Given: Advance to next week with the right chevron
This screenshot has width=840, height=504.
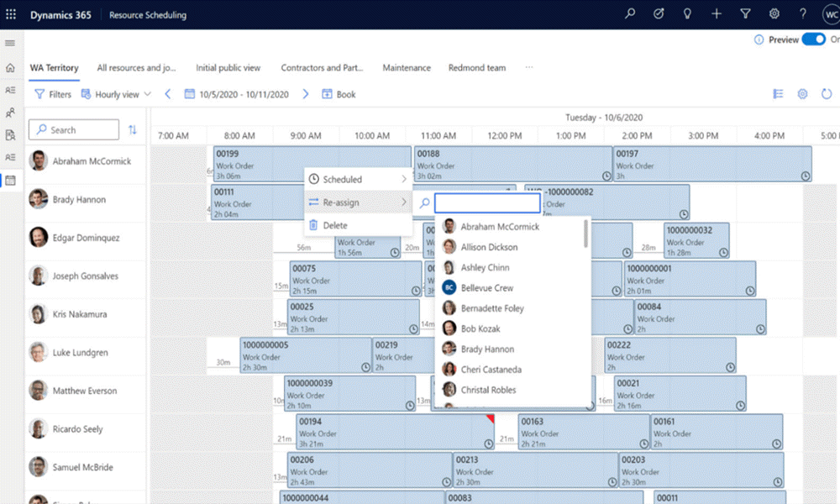Looking at the screenshot, I should pos(306,94).
